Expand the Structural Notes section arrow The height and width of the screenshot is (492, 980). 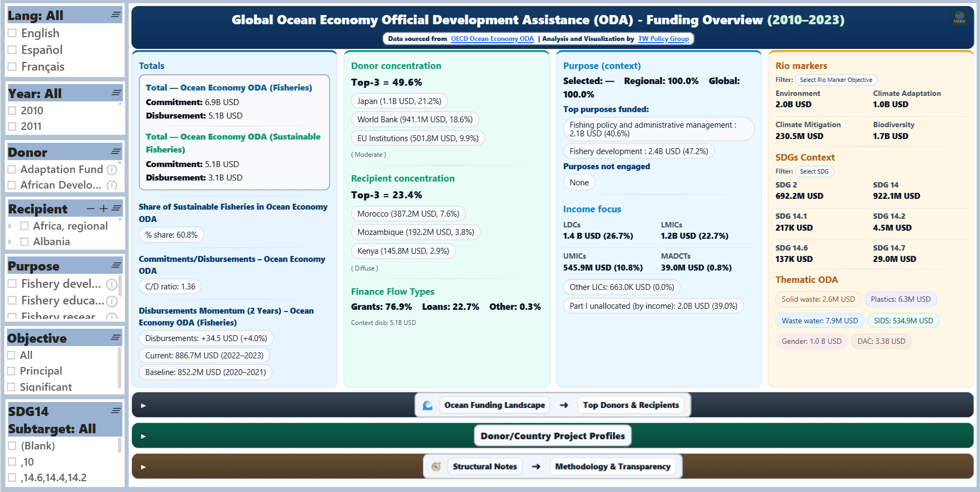click(x=143, y=467)
